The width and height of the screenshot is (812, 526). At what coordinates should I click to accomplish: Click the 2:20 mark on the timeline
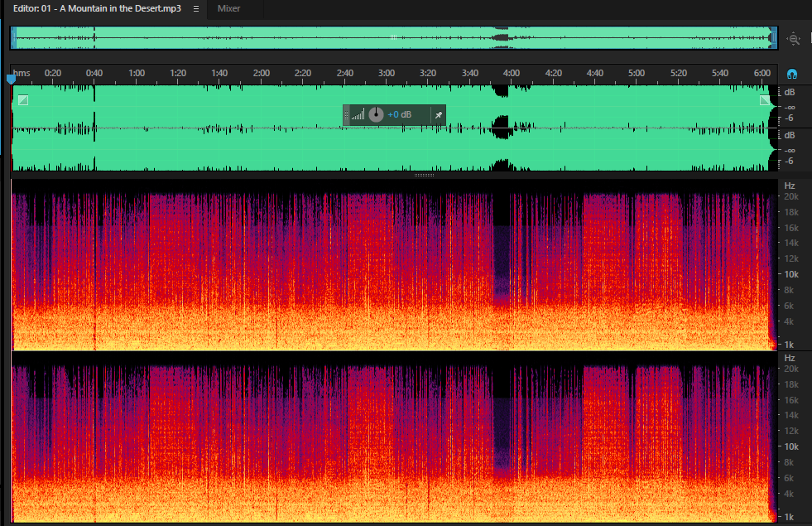pos(303,73)
